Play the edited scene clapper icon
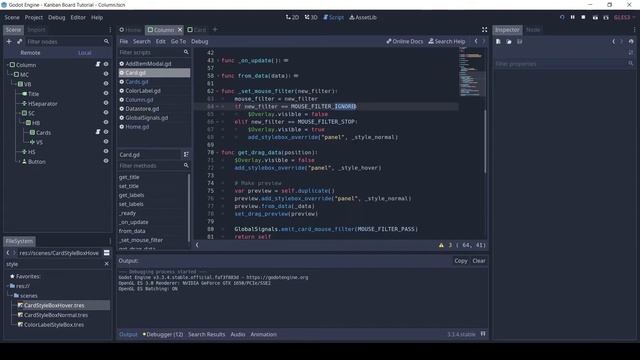The width and height of the screenshot is (640, 360). (595, 18)
